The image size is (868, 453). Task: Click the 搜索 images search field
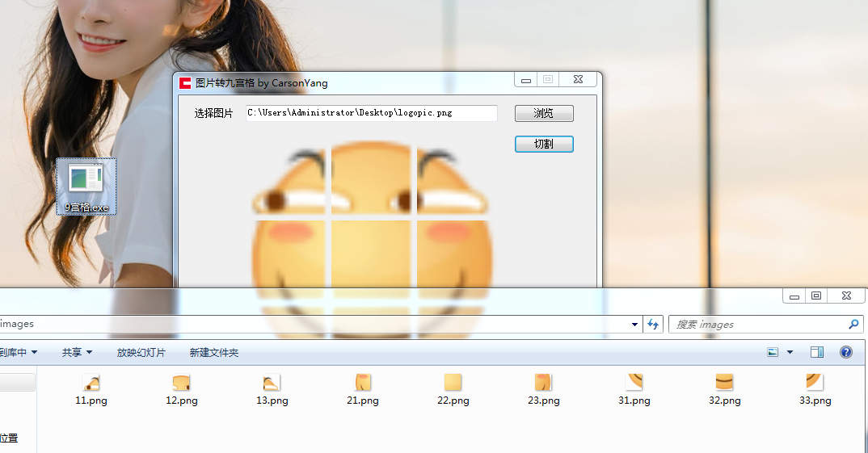pyautogui.click(x=765, y=324)
